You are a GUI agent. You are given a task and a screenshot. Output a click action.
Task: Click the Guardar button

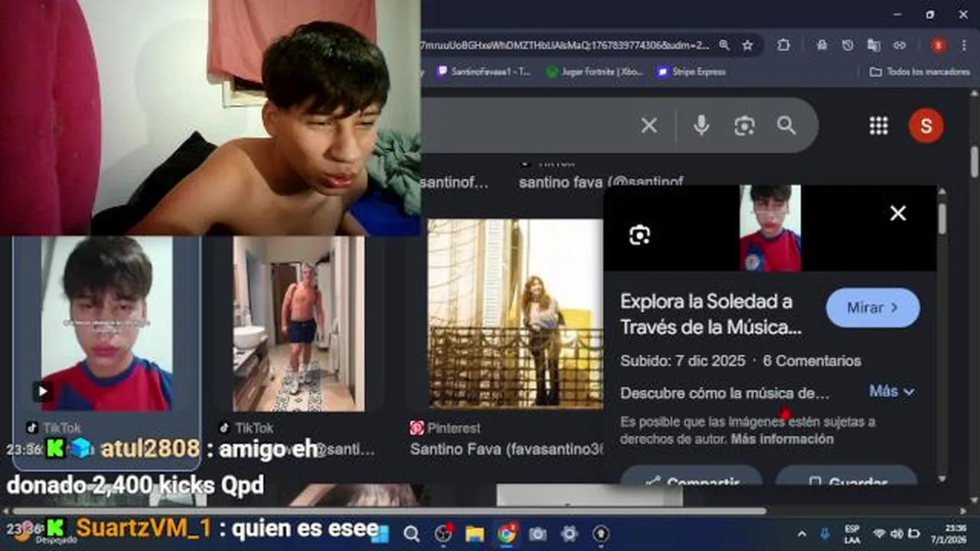tap(847, 476)
